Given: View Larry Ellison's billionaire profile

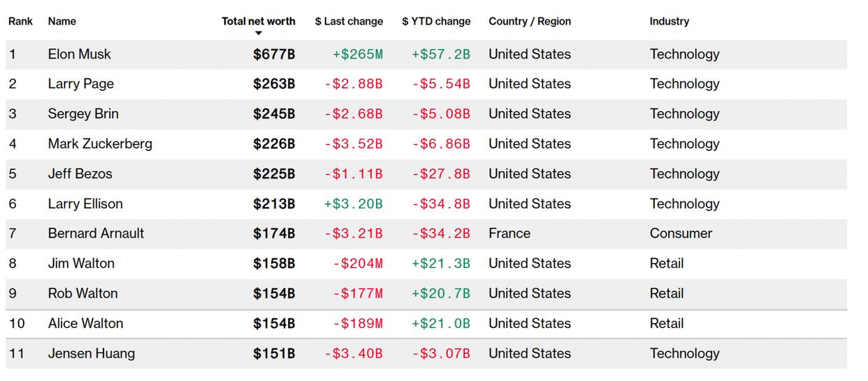Looking at the screenshot, I should [x=85, y=204].
